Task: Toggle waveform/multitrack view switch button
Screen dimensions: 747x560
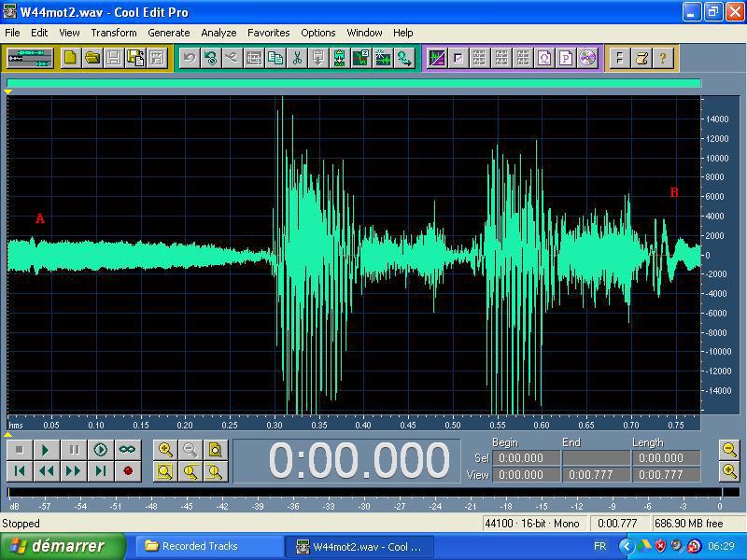Action: pyautogui.click(x=28, y=58)
